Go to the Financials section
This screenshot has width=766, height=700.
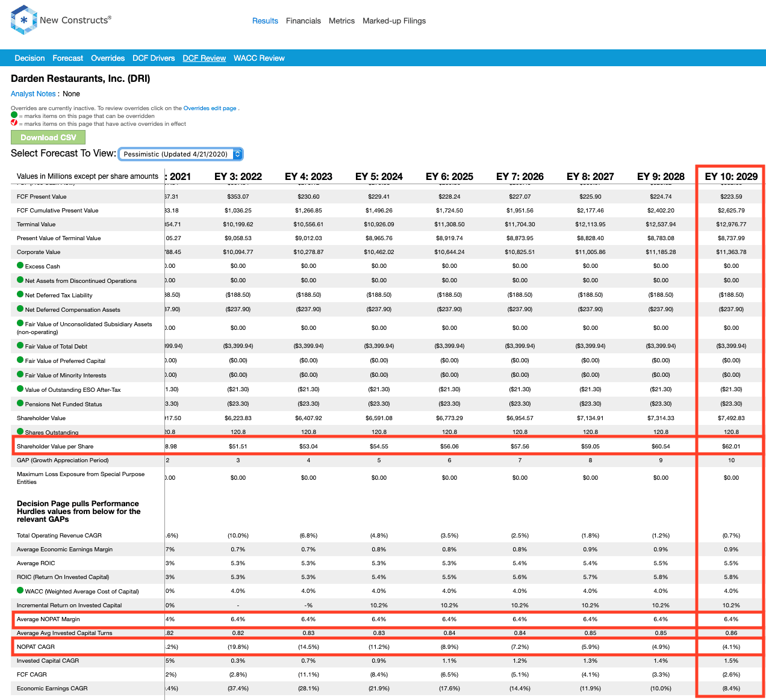(304, 20)
